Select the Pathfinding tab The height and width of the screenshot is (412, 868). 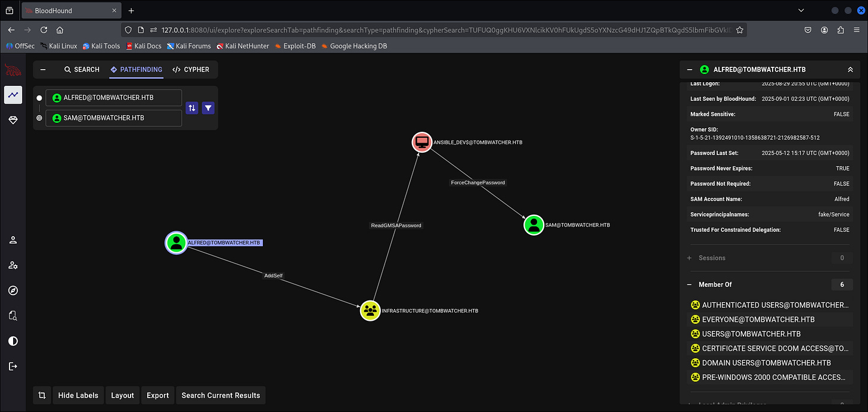[x=137, y=70]
